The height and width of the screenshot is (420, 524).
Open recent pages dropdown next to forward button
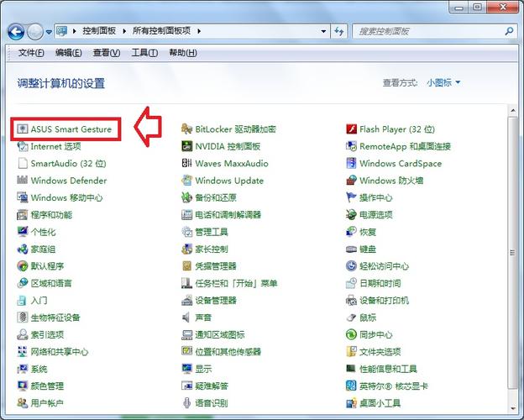[x=49, y=32]
